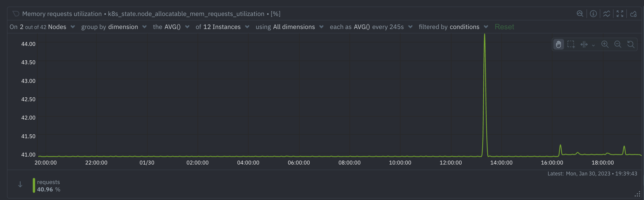
Task: Open the All dimensions dropdown
Action: pyautogui.click(x=290, y=27)
